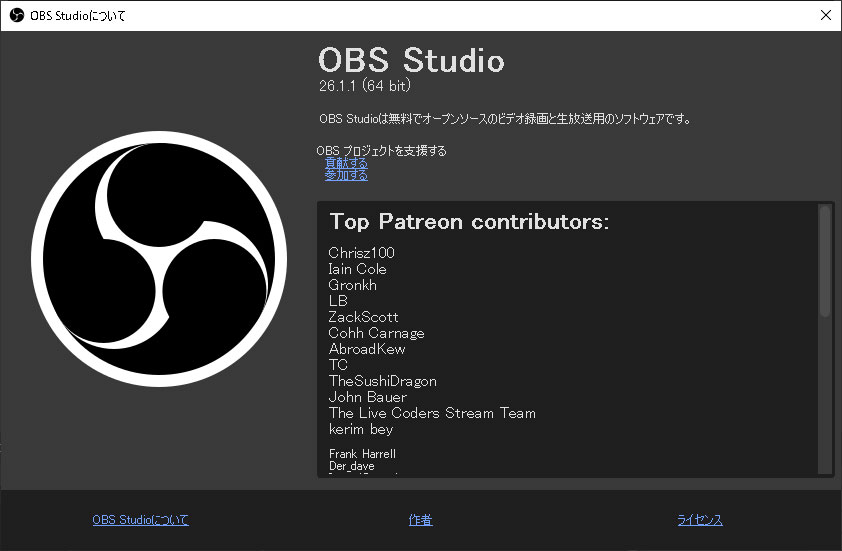The width and height of the screenshot is (842, 551).
Task: Select the contributor entry LB
Action: pyautogui.click(x=338, y=301)
